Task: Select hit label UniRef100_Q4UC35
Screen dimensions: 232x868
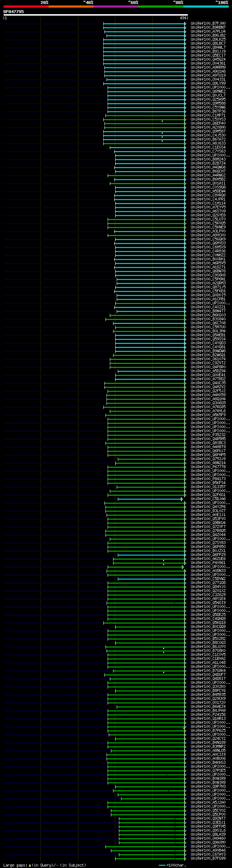Action: pyautogui.click(x=208, y=383)
